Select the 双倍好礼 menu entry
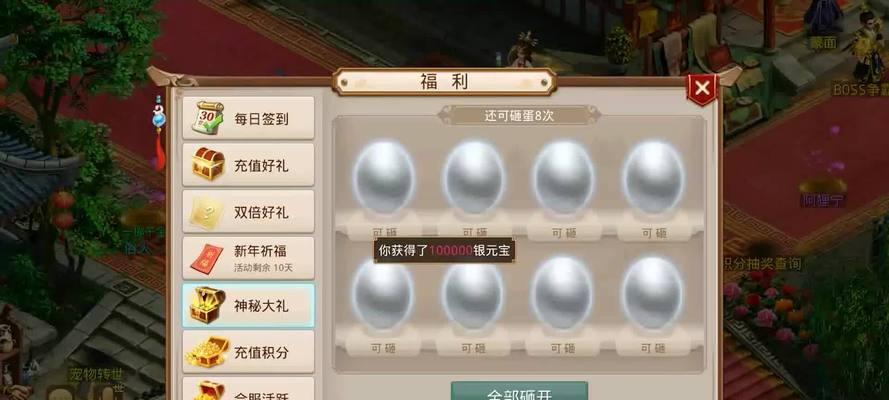Image resolution: width=889 pixels, height=400 pixels. (x=248, y=211)
